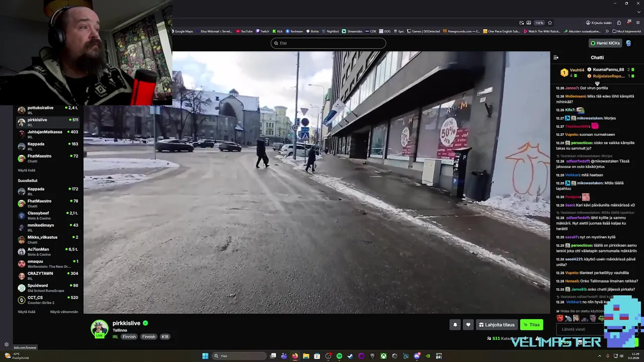This screenshot has width=644, height=362.
Task: Open Classybeef recommended channel
Action: [48, 215]
